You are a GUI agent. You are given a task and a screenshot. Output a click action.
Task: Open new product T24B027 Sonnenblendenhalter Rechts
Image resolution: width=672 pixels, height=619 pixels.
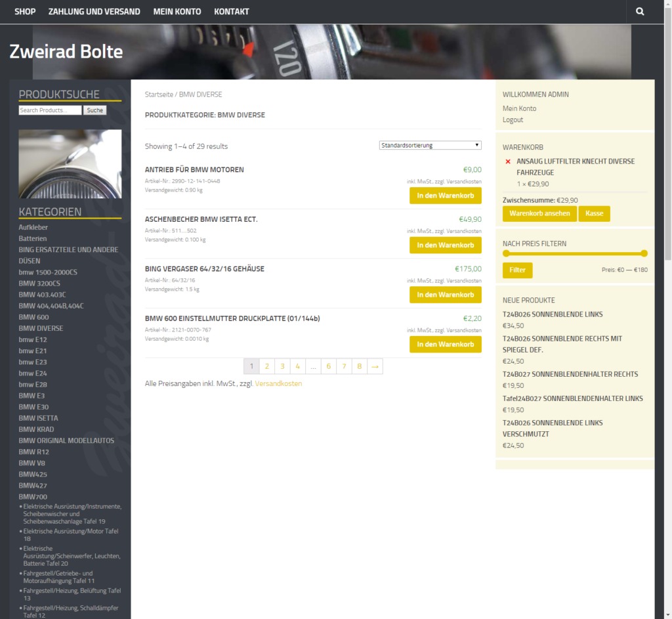coord(570,374)
